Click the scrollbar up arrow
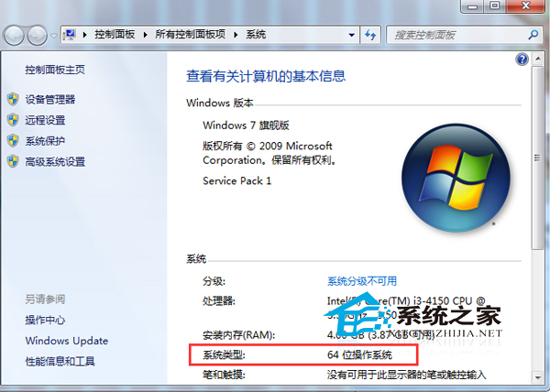The height and width of the screenshot is (392, 550). tap(538, 59)
